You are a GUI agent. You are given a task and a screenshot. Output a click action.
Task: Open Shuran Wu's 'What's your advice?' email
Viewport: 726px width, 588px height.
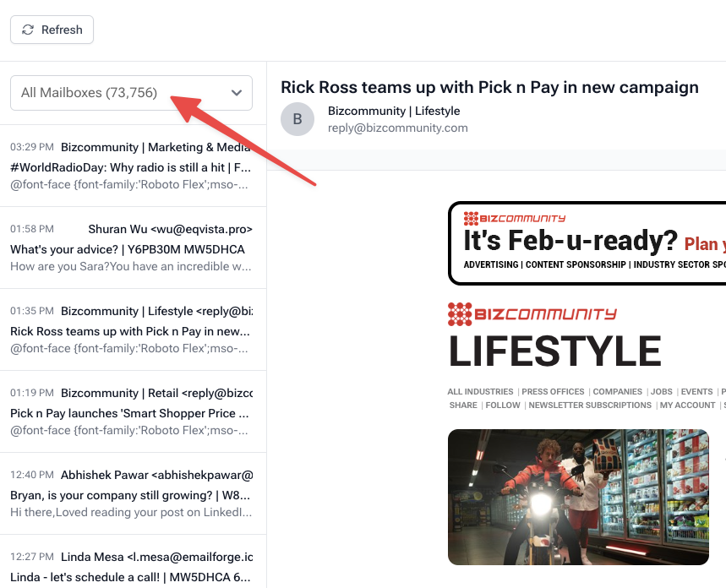coord(132,248)
